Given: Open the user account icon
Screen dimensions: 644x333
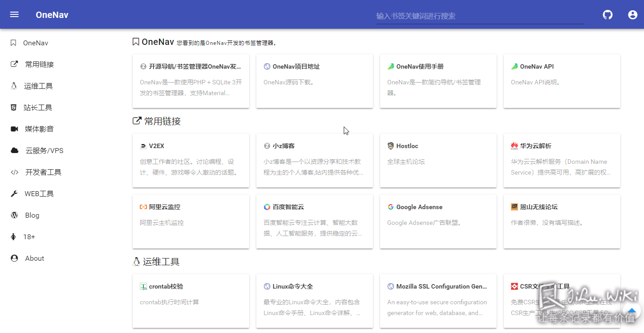Looking at the screenshot, I should click(632, 15).
